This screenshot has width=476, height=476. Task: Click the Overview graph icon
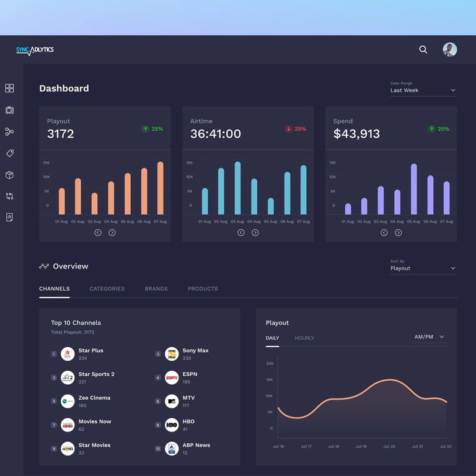click(44, 267)
